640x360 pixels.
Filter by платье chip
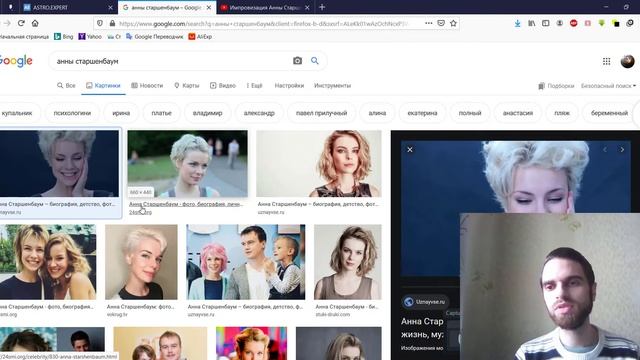[162, 113]
